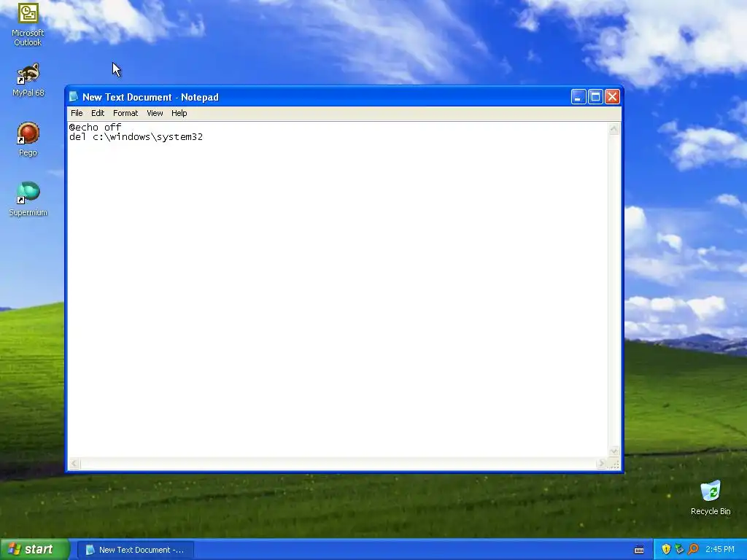747x560 pixels.
Task: Open the Format menu in Notepad
Action: pos(125,113)
